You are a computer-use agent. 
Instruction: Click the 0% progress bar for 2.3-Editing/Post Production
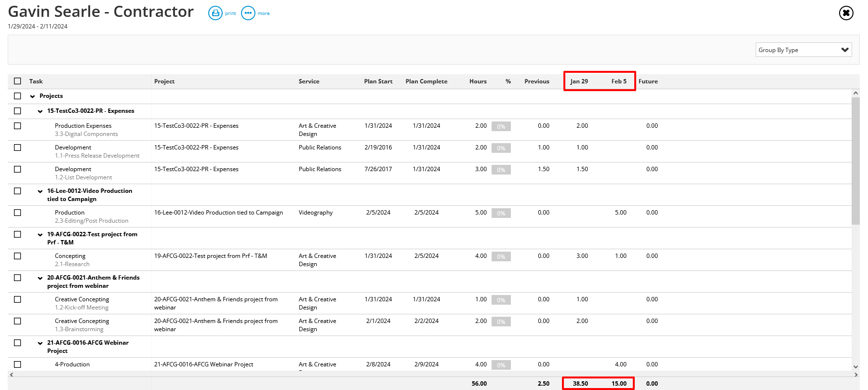(x=501, y=213)
